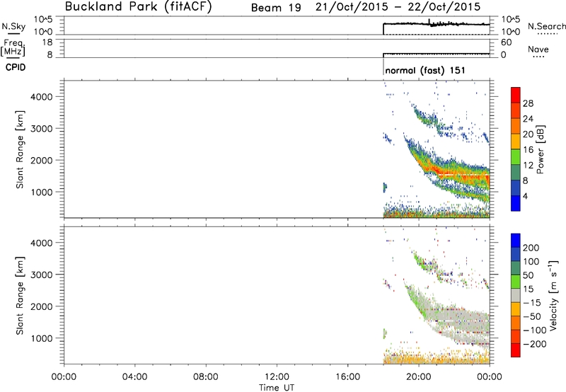Click the '-15' value on Velocity scale
This screenshot has width=566, height=392.
tap(533, 303)
